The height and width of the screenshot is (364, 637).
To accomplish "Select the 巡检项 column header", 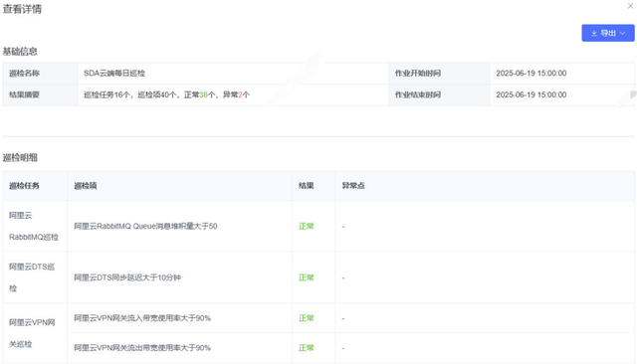I will 86,185.
